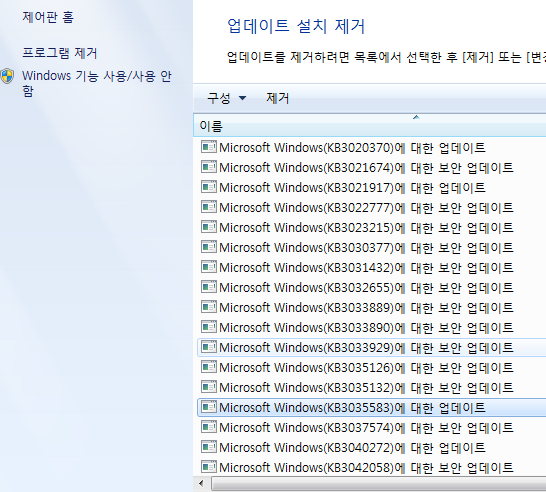This screenshot has height=492, width=546.
Task: Click the left arrow of horizontal scrollbar
Action: [x=201, y=483]
